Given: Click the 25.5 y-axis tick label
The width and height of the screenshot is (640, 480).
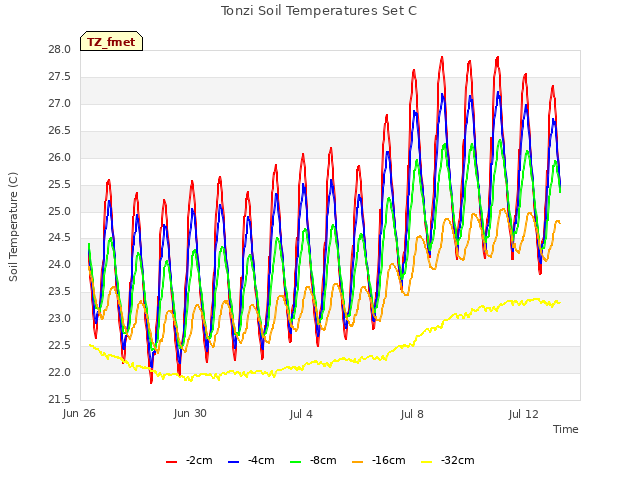Looking at the screenshot, I should point(60,184).
